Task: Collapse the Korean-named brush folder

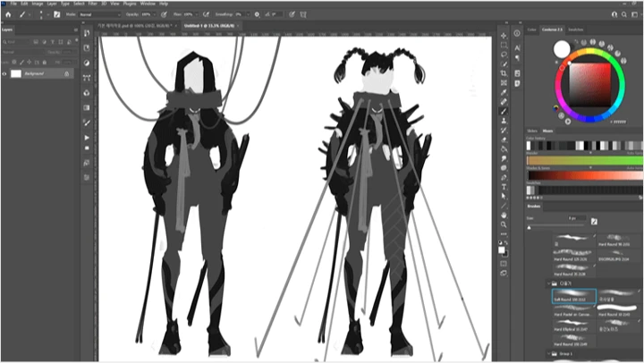Action: (x=548, y=283)
